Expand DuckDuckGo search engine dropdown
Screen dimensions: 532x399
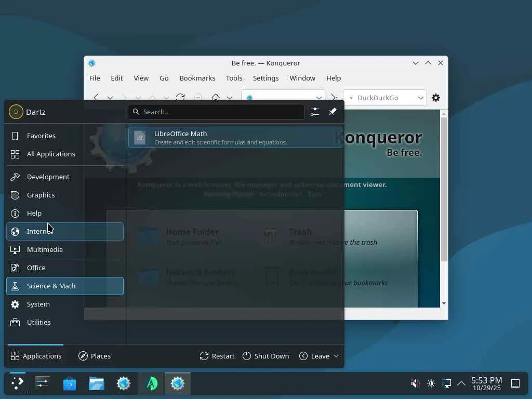click(421, 98)
